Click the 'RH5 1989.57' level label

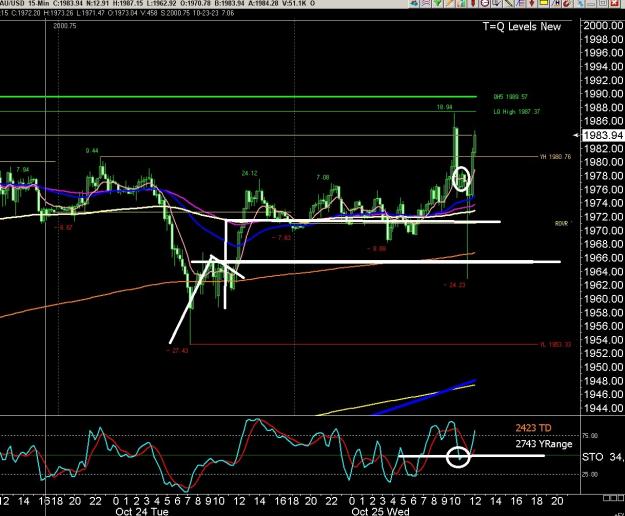[x=510, y=97]
